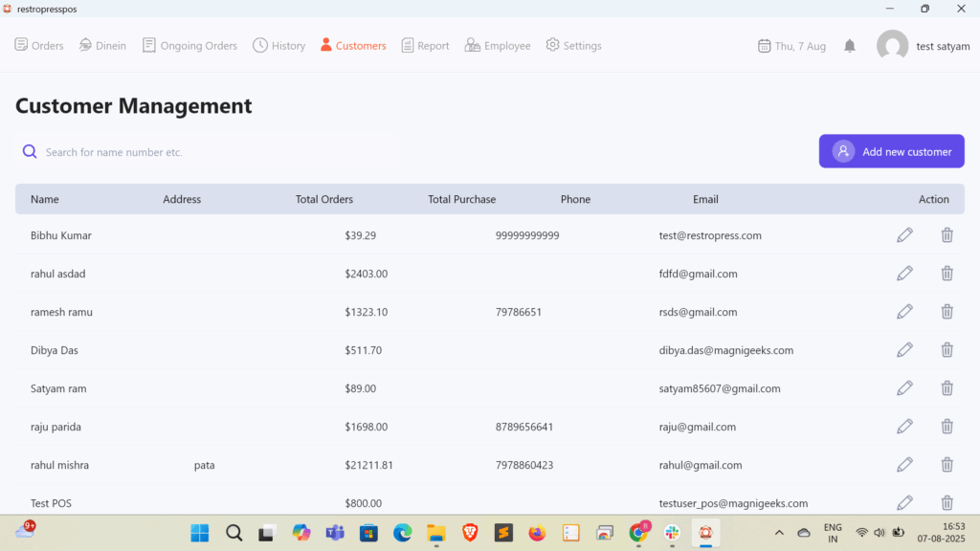The height and width of the screenshot is (551, 980).
Task: Open the notifications bell
Action: [850, 46]
